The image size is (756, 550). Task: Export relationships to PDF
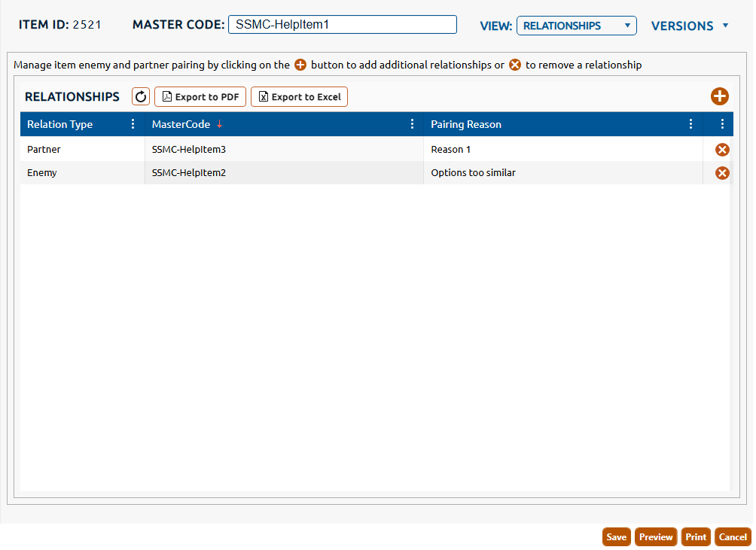tap(200, 96)
